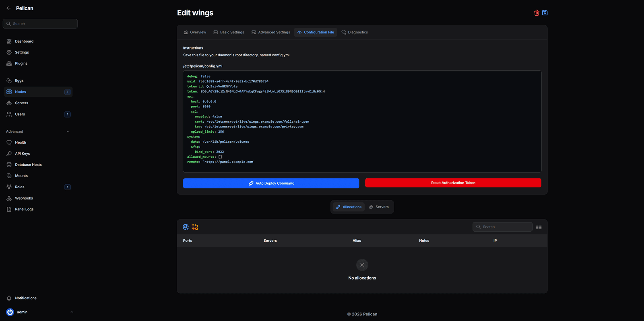Screen dimensions: 644x321
Task: Open Eggs using its sidebar icon
Action: coord(9,80)
